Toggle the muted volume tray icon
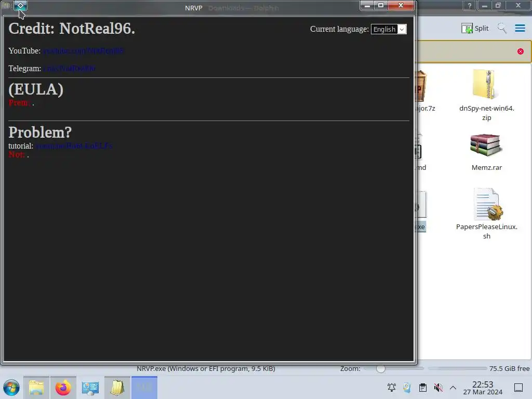The width and height of the screenshot is (532, 399). [438, 388]
